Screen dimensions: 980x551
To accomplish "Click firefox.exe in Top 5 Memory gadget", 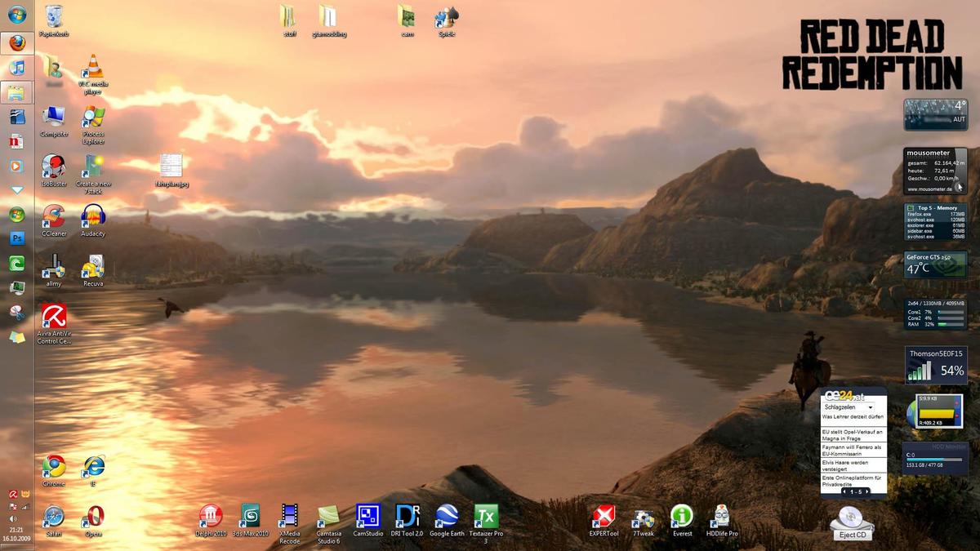I will (935, 213).
